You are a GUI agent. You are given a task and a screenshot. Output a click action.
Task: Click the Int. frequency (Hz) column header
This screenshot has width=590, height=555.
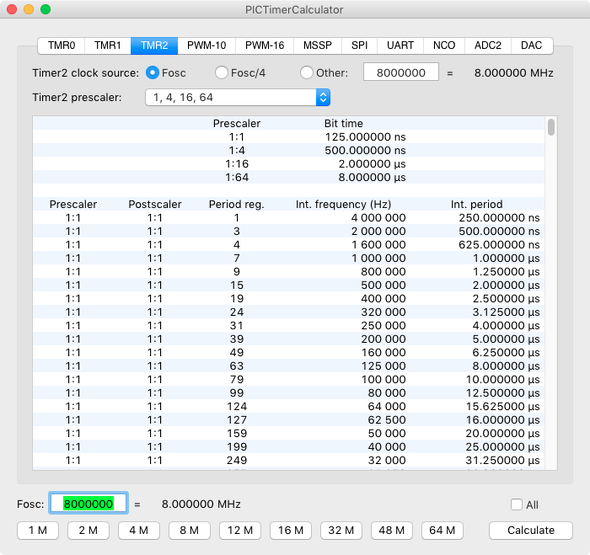[343, 204]
